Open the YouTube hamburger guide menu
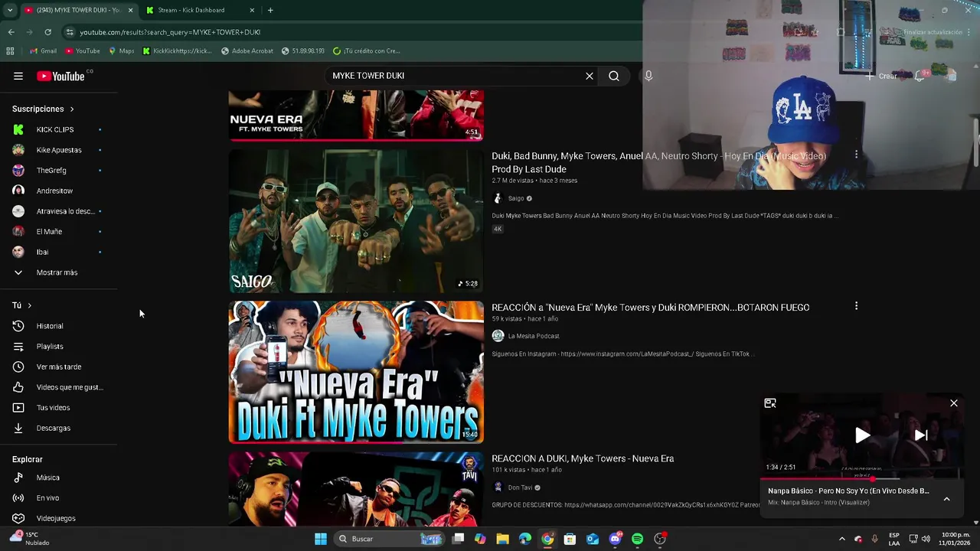Viewport: 980px width, 551px height. (x=18, y=76)
